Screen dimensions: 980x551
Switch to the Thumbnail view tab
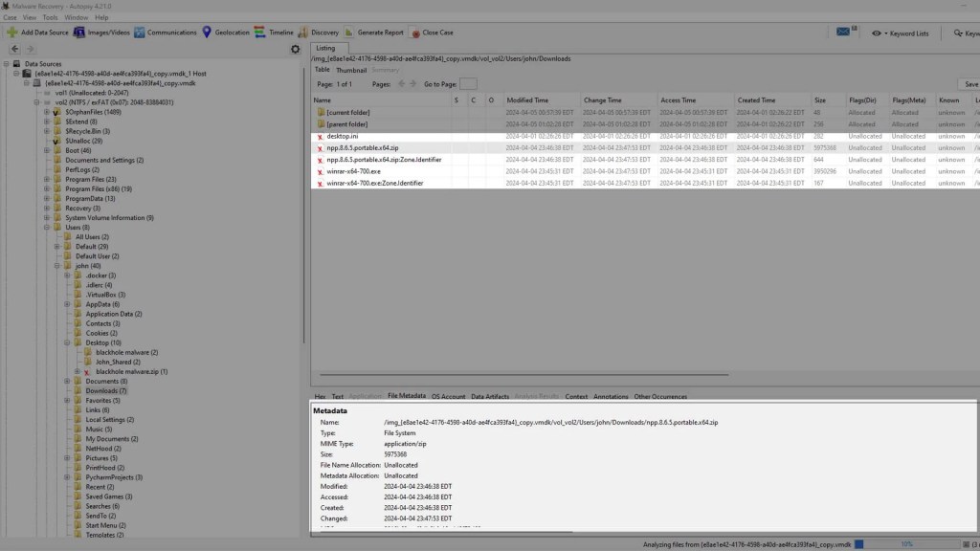(x=351, y=70)
